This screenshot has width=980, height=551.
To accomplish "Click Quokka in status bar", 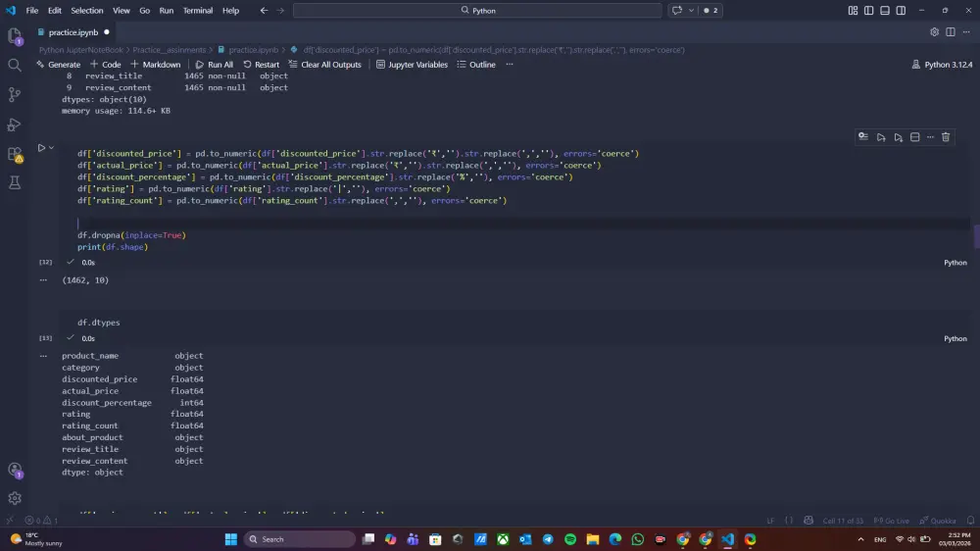I will point(938,521).
